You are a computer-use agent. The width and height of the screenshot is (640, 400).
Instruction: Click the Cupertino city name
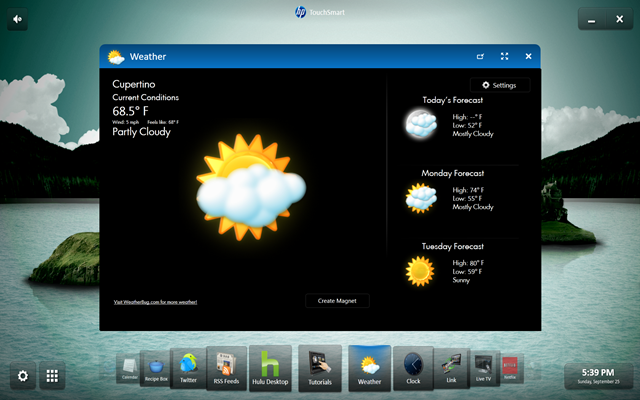[x=134, y=84]
